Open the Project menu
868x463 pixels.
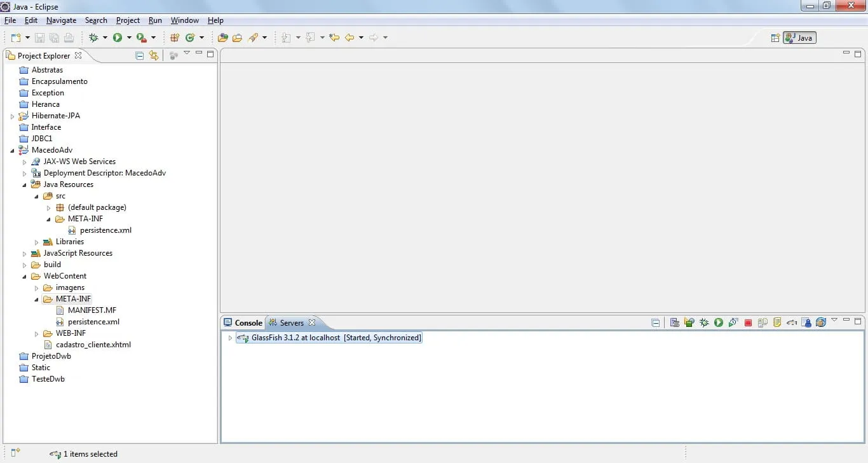(x=128, y=20)
